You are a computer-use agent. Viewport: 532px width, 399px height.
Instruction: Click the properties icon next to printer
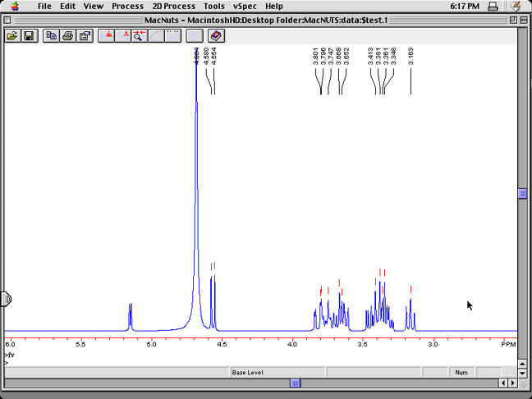[84, 36]
